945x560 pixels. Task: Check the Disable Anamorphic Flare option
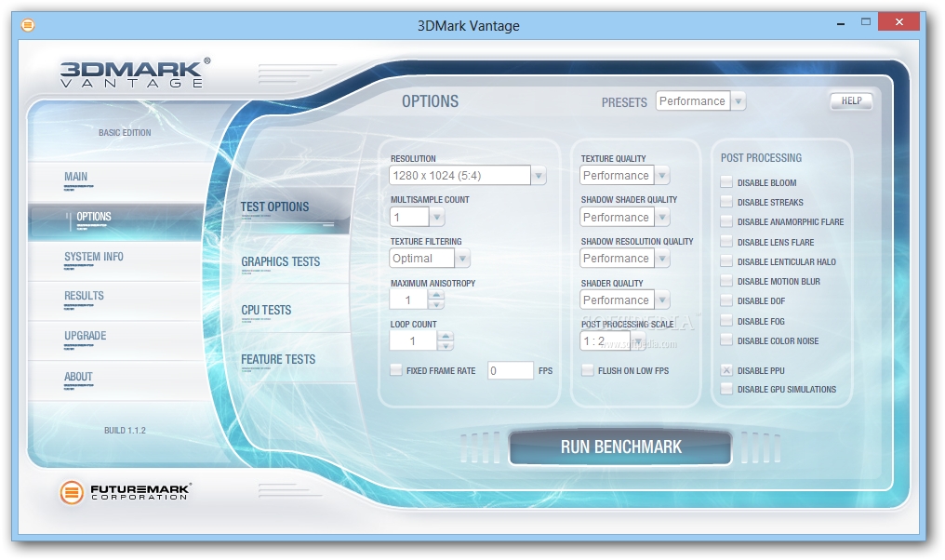tap(726, 221)
